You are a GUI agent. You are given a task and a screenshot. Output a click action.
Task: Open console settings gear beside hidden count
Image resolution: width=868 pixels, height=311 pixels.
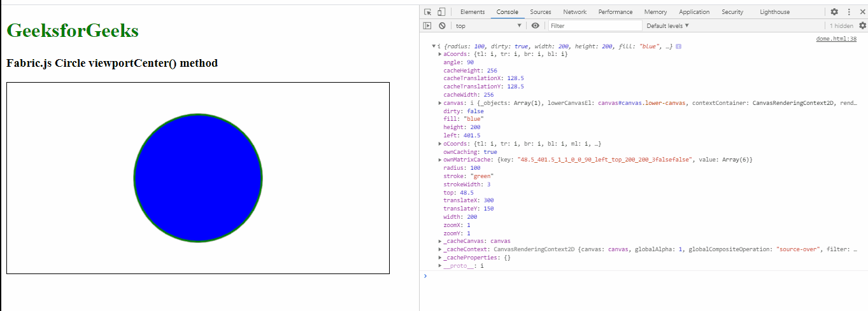pos(862,25)
